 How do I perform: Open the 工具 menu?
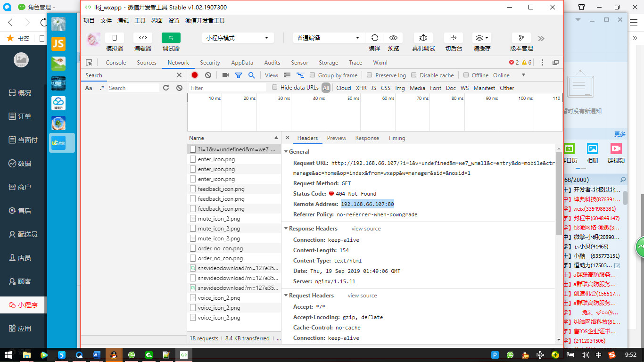140,21
